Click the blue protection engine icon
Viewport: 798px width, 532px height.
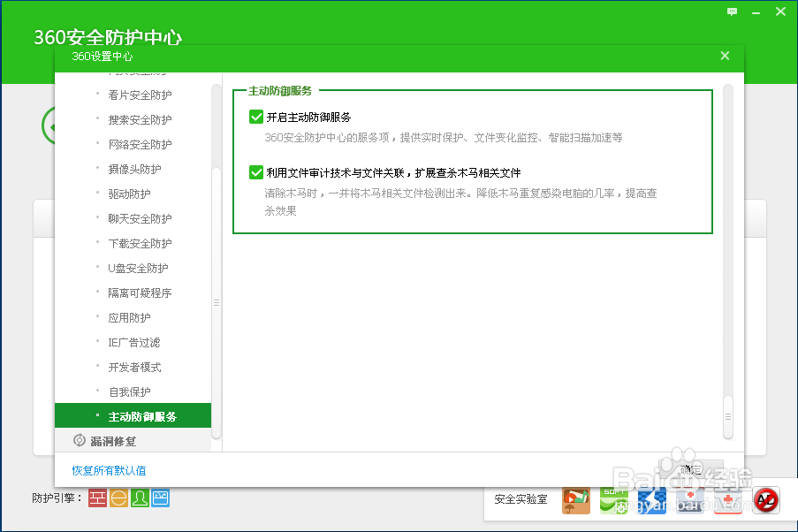tap(160, 498)
